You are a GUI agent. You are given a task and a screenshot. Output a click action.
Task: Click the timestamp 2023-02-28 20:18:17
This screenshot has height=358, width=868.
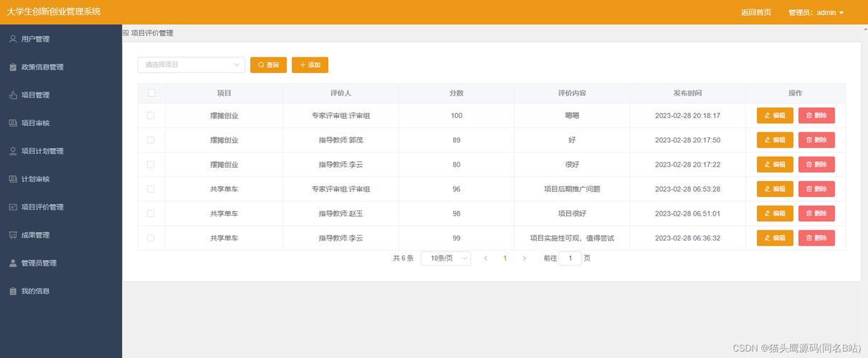[x=687, y=115]
